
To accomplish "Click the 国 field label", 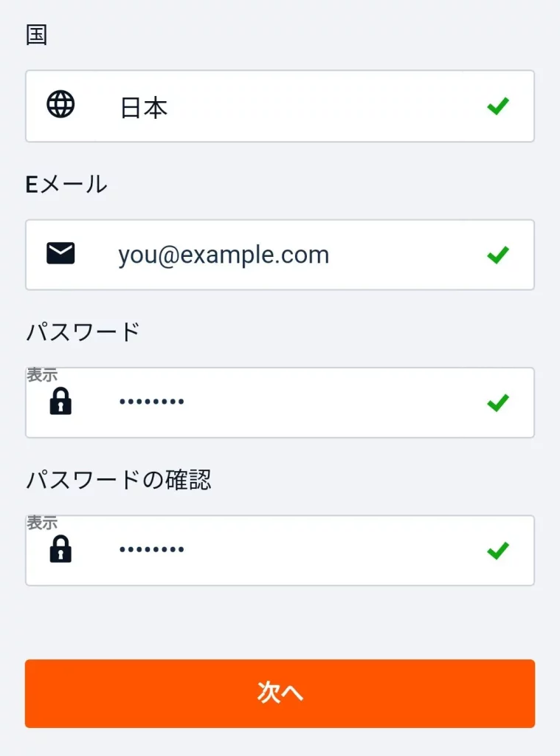I will 36,35.
